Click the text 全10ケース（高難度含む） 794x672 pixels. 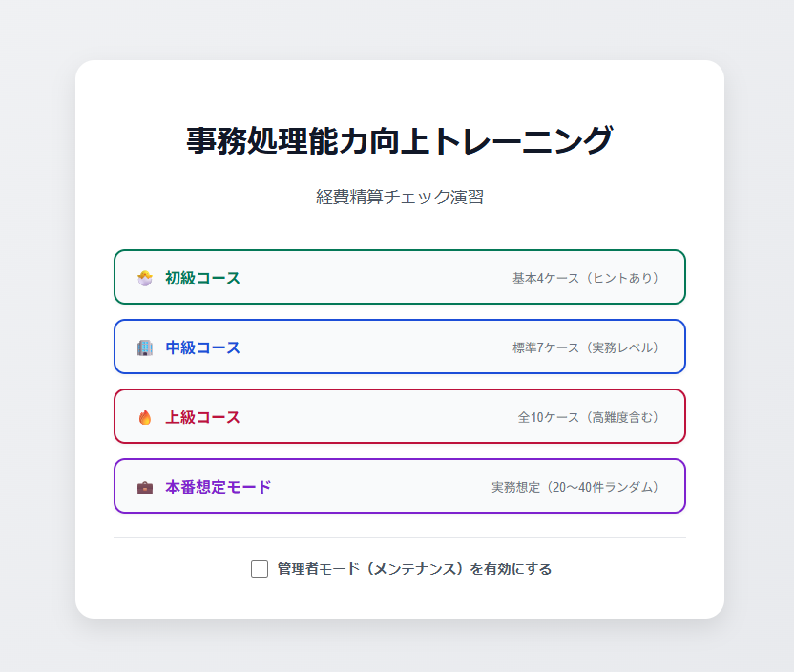tap(589, 417)
